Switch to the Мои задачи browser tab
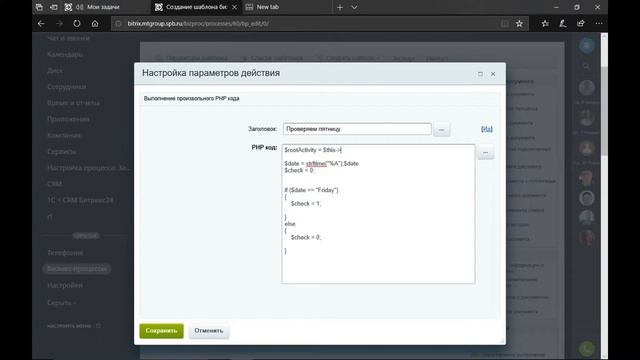The image size is (640, 360). pyautogui.click(x=103, y=7)
